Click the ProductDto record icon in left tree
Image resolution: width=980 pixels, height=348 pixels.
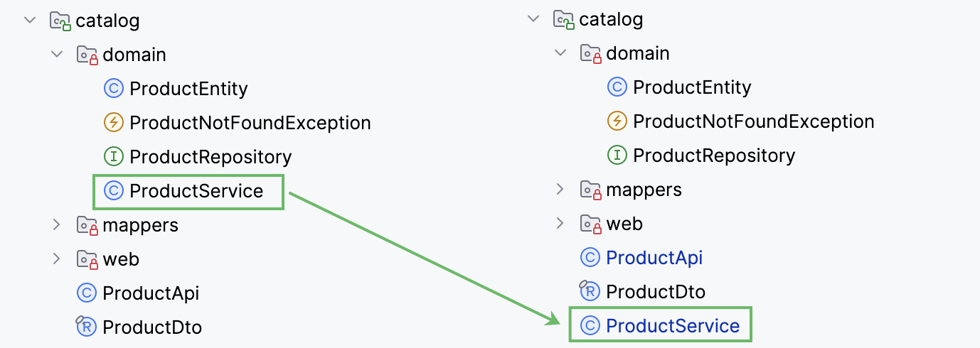click(x=86, y=327)
